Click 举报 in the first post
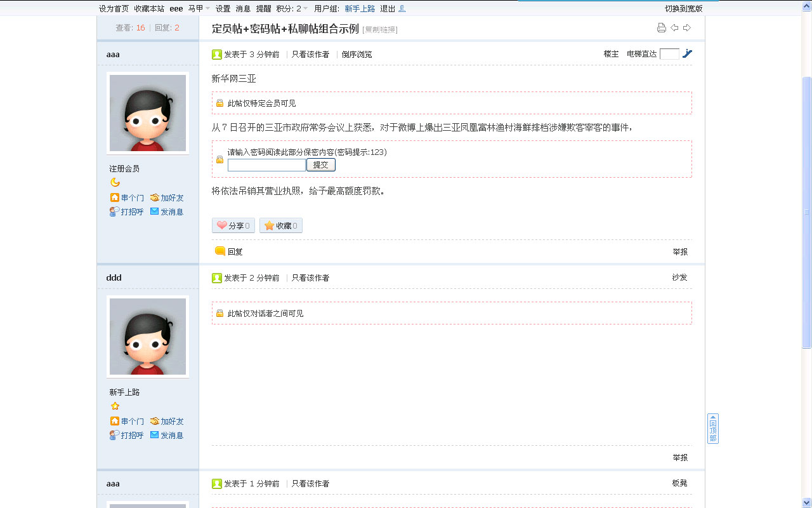Viewport: 812px width, 508px height. click(680, 251)
